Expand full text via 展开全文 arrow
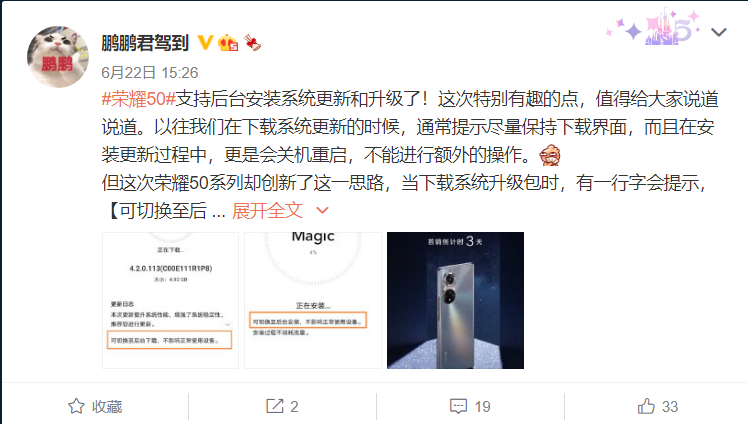This screenshot has width=748, height=424. coord(322,210)
